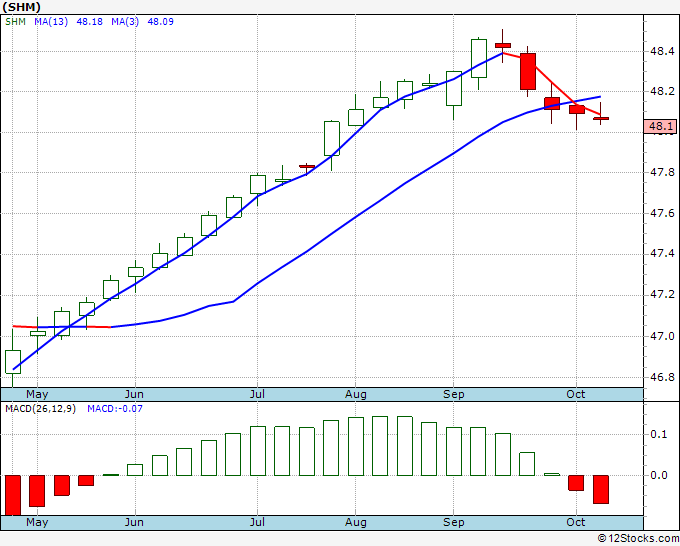This screenshot has height=546, width=680.
Task: Click the first red MACD histogram bar
Action: click(13, 495)
